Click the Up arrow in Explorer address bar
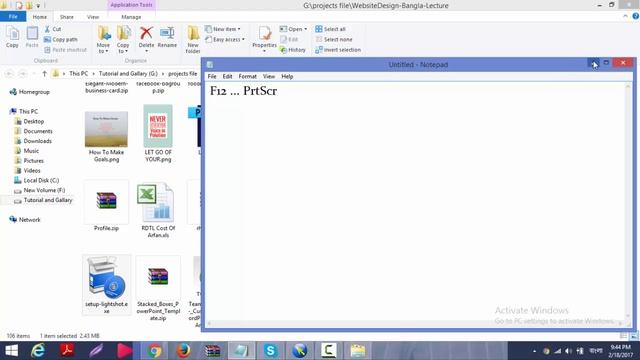Viewport: 640px width, 360px height. [x=44, y=73]
